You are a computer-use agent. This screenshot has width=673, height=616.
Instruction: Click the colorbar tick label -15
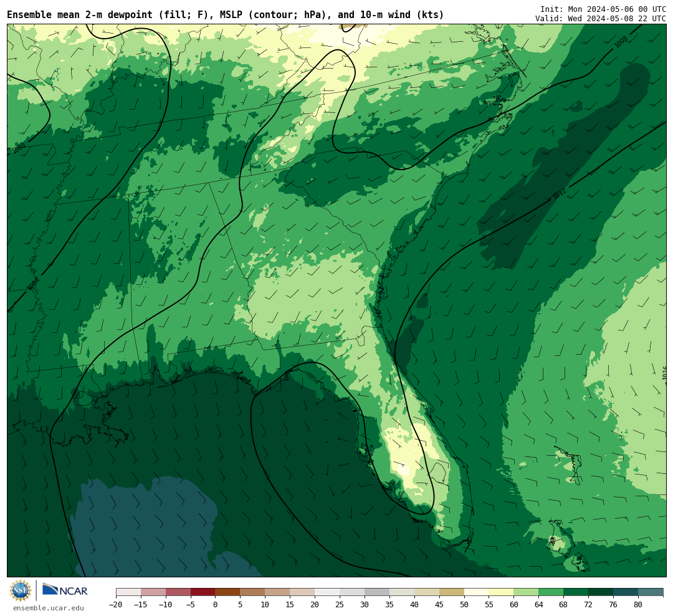point(141,604)
